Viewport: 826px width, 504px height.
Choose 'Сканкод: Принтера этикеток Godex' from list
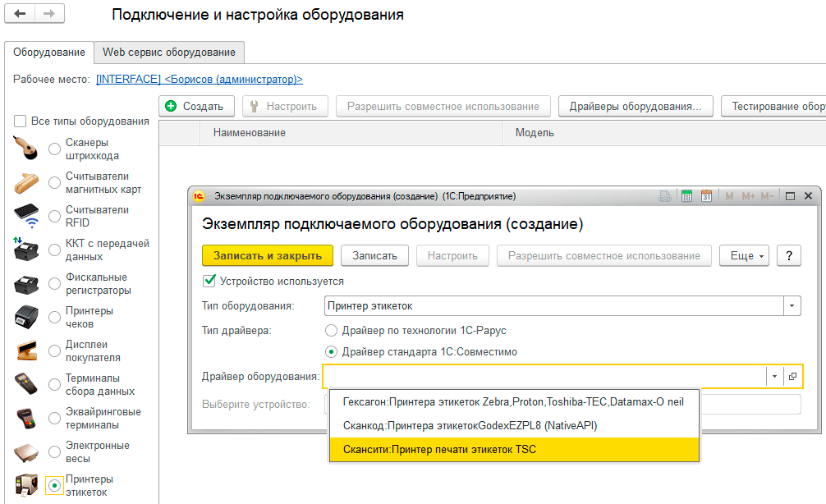[463, 426]
